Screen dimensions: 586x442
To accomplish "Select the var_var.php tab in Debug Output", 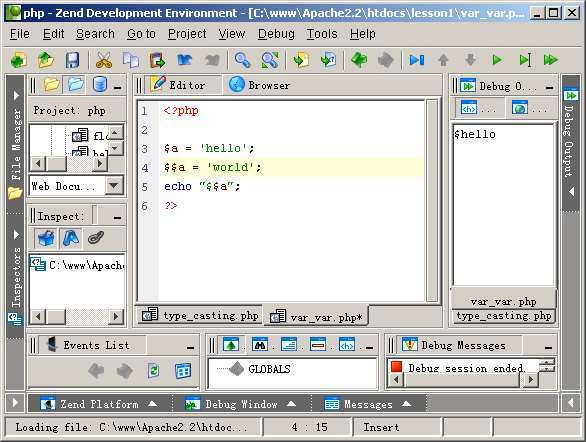I will (503, 301).
